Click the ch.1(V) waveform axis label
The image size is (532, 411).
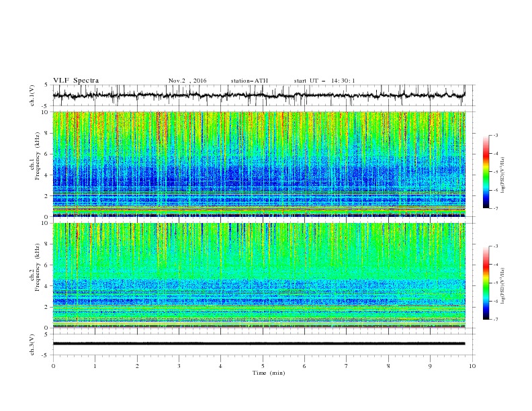click(32, 95)
